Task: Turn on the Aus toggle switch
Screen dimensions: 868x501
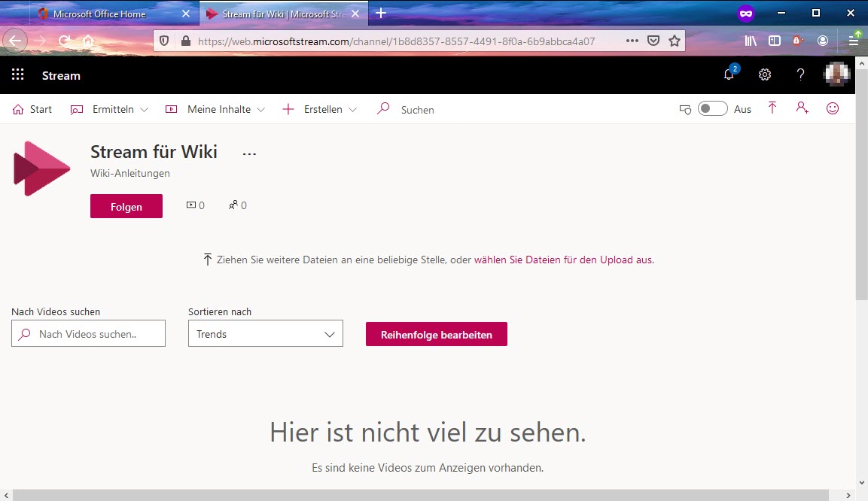Action: coord(712,108)
